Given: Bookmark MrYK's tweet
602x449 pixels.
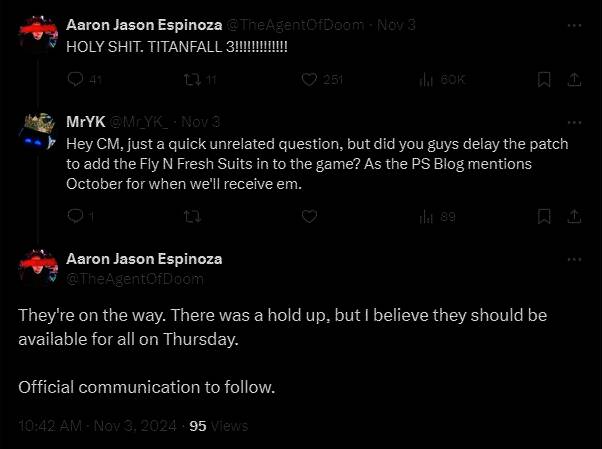Looking at the screenshot, I should click(545, 215).
